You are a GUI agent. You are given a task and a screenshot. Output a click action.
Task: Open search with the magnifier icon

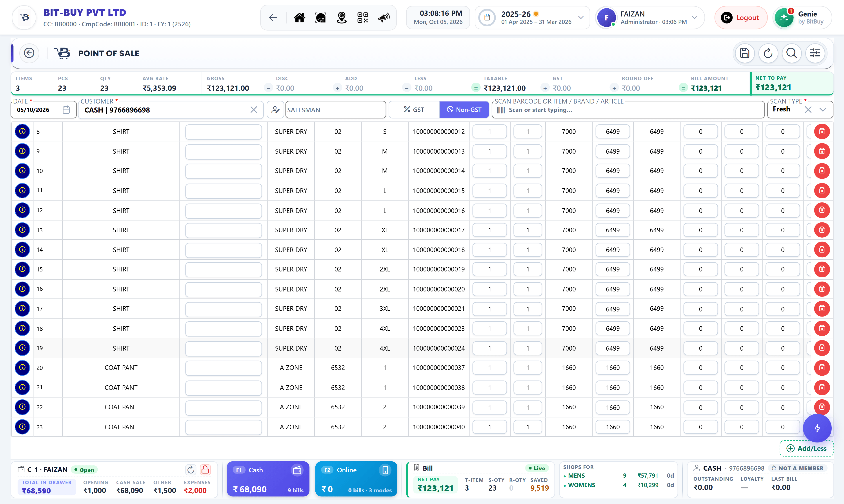click(x=791, y=53)
